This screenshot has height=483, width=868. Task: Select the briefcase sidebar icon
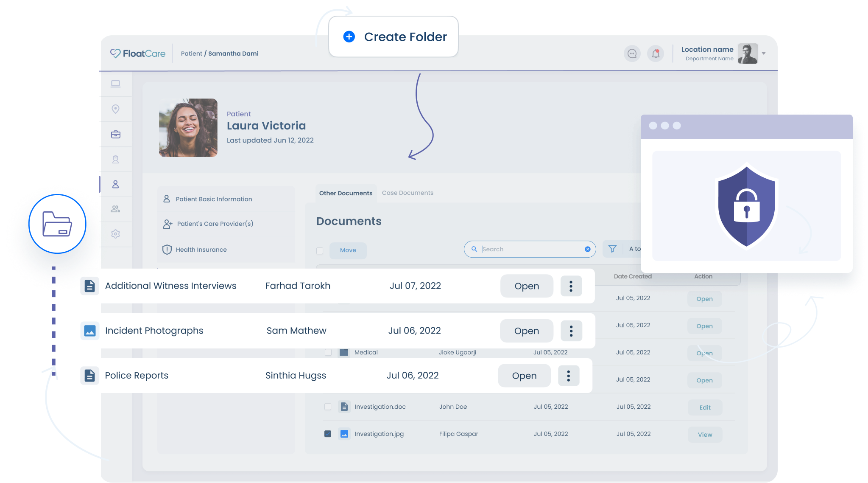[x=115, y=135]
